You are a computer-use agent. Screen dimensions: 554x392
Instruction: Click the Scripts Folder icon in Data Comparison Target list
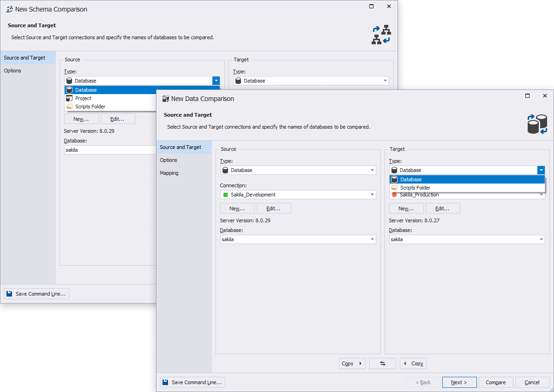(x=394, y=188)
